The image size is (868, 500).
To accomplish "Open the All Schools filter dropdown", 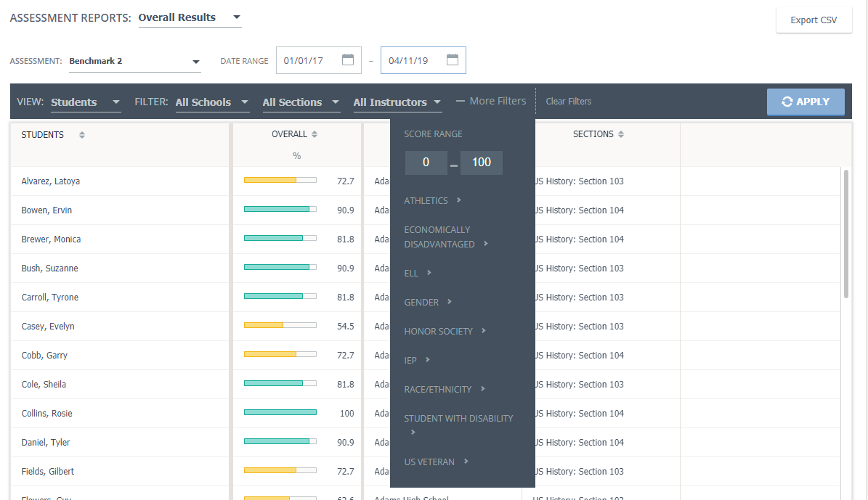I will pos(212,102).
